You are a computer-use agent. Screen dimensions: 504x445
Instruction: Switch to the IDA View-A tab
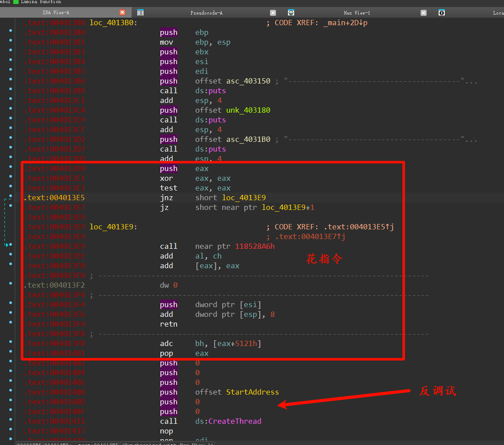(56, 12)
